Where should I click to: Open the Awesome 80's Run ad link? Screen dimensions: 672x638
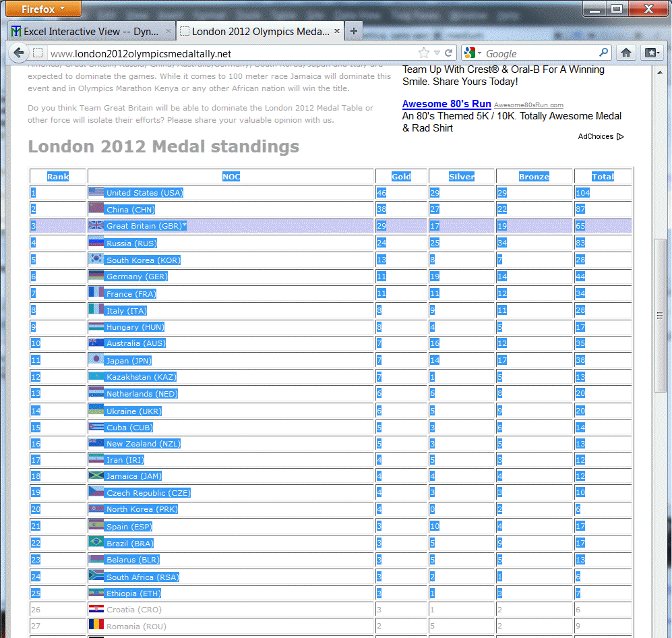446,104
